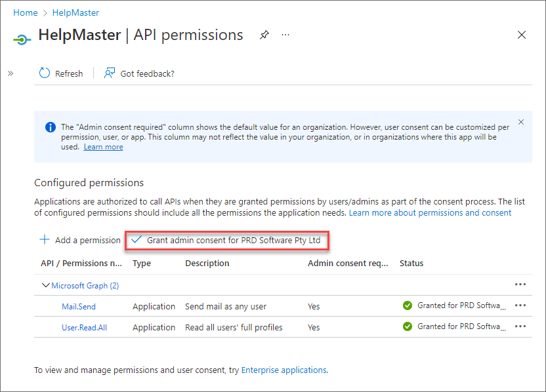Click the Admin consent required column header
This screenshot has width=546, height=392.
(348, 264)
